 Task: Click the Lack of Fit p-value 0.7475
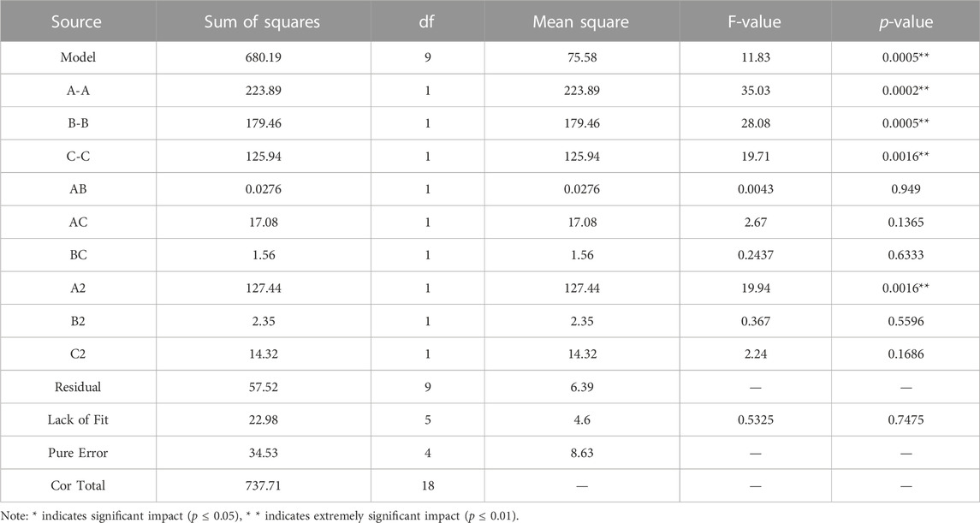click(x=906, y=420)
